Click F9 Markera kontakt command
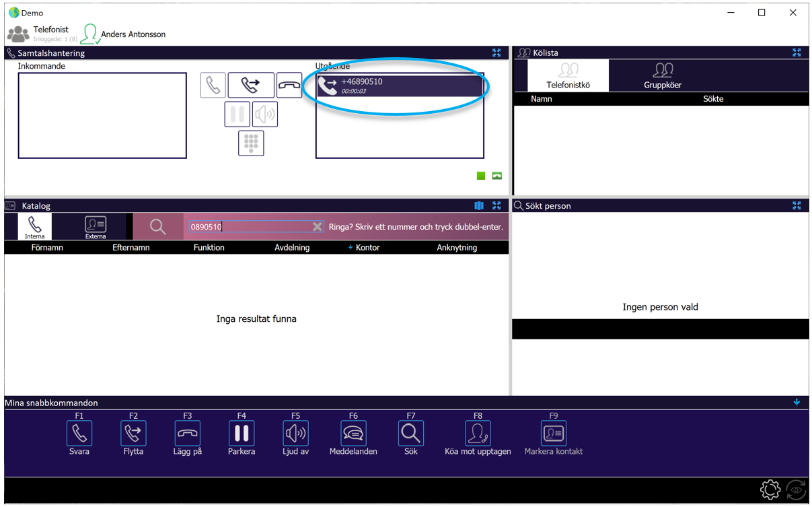 click(554, 434)
